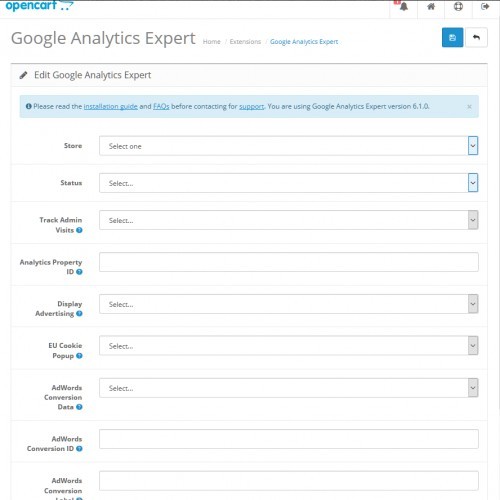Screen dimensions: 500x500
Task: Dismiss the blue info alert
Action: 469,107
